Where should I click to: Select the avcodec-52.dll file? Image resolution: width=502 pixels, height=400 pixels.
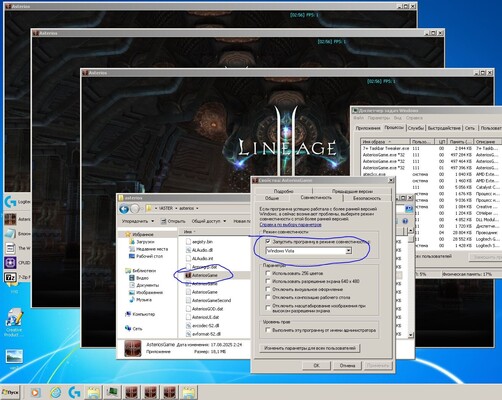point(206,326)
